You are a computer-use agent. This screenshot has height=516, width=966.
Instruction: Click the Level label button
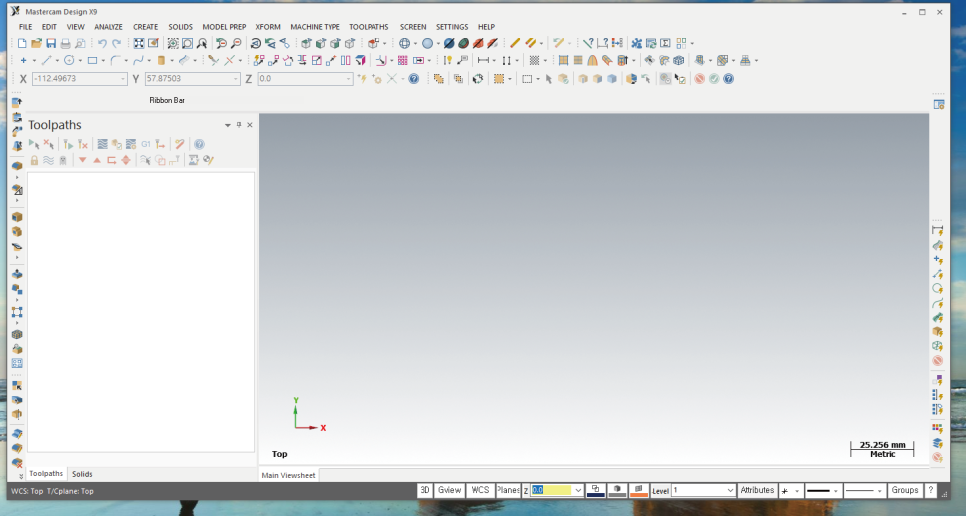660,491
